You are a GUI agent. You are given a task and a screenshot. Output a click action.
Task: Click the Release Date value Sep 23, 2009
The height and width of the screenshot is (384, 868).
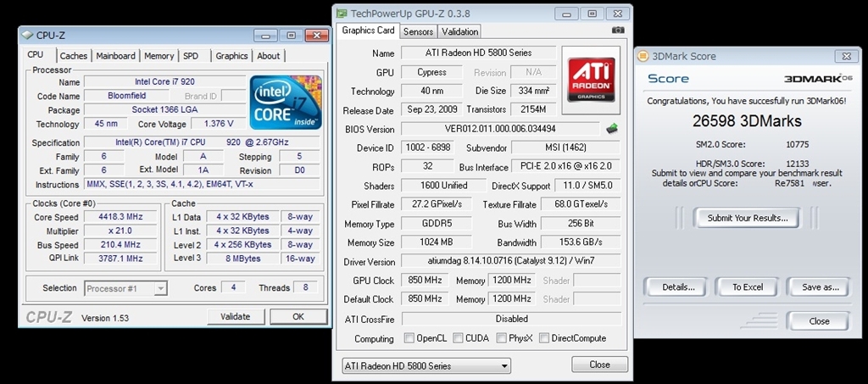pyautogui.click(x=432, y=109)
